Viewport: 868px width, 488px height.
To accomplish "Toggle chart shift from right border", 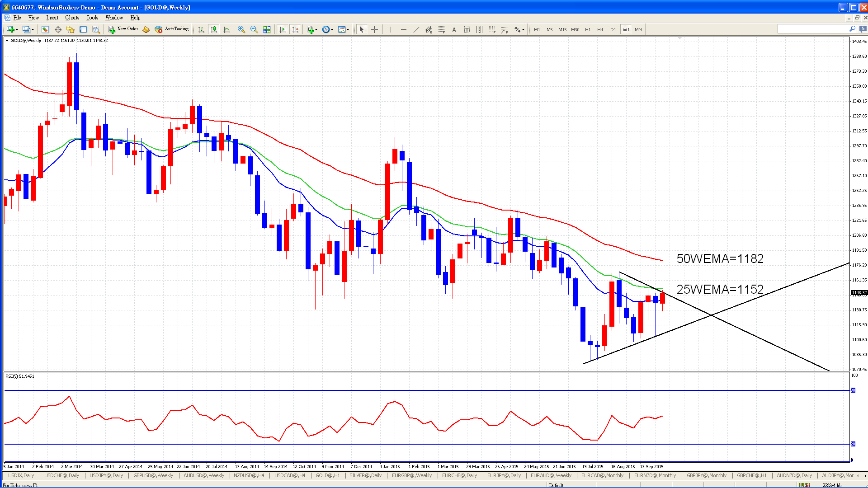I will (x=295, y=29).
